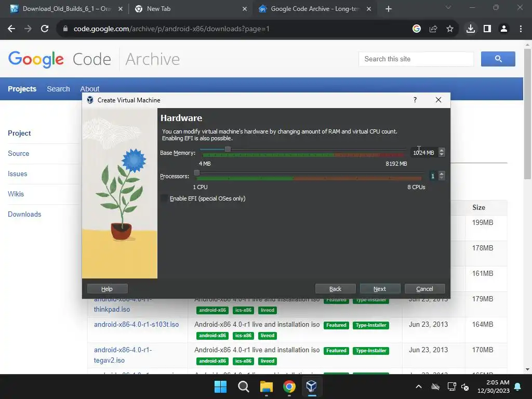Click the Google Code Archive logo
The width and height of the screenshot is (532, 399).
click(x=94, y=59)
